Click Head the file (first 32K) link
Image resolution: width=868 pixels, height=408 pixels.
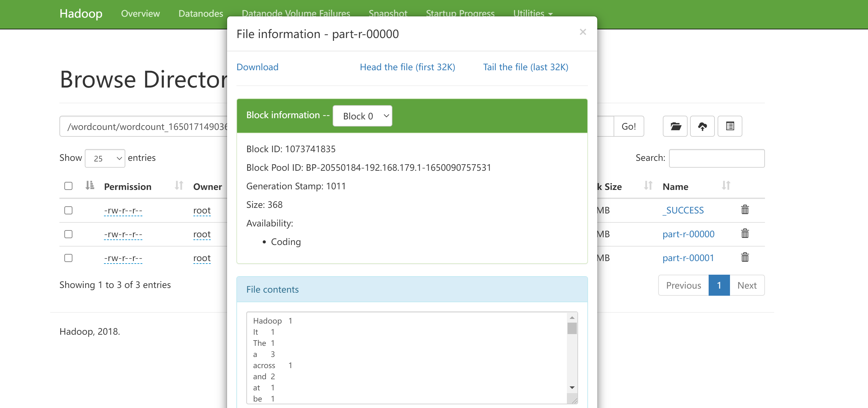point(408,67)
